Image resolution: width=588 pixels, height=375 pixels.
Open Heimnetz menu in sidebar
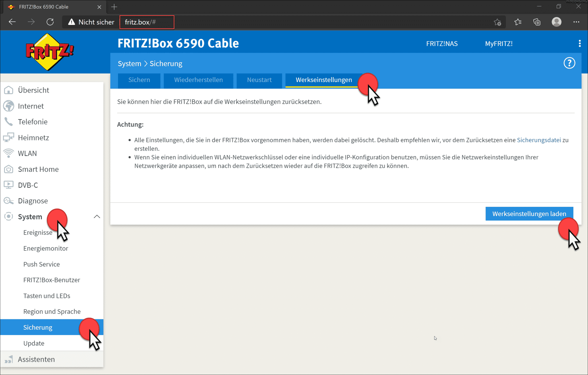coord(33,137)
